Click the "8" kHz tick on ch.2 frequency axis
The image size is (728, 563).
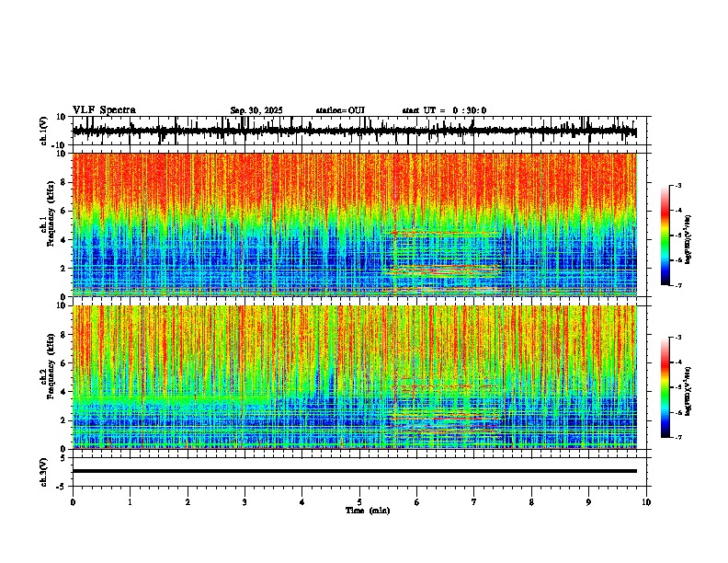(x=63, y=335)
